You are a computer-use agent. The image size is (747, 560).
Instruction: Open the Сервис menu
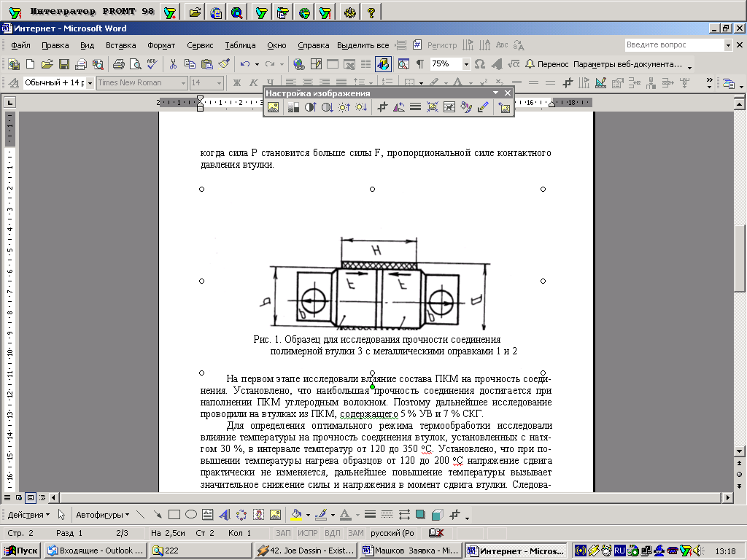click(x=200, y=45)
